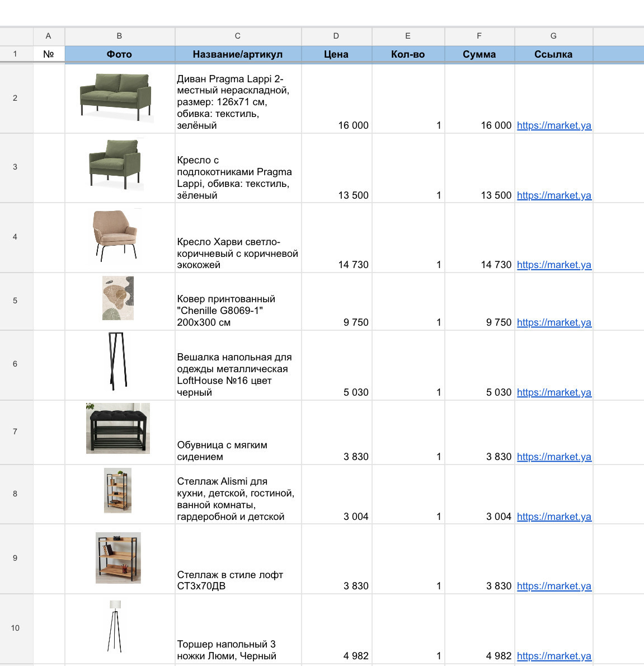Viewport: 644px width, 666px height.
Task: Select row 2 header
Action: 17,98
